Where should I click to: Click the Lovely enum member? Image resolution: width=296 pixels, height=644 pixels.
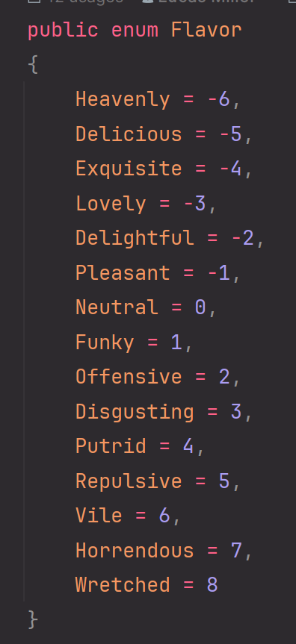pyautogui.click(x=111, y=204)
